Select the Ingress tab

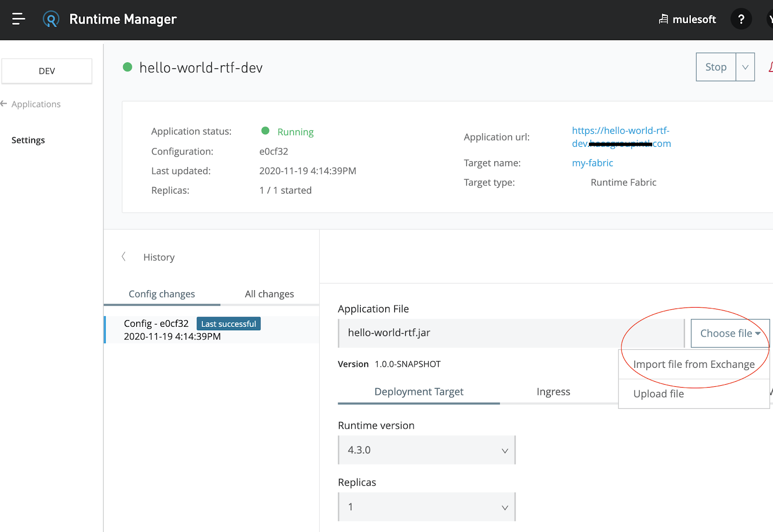pos(553,392)
